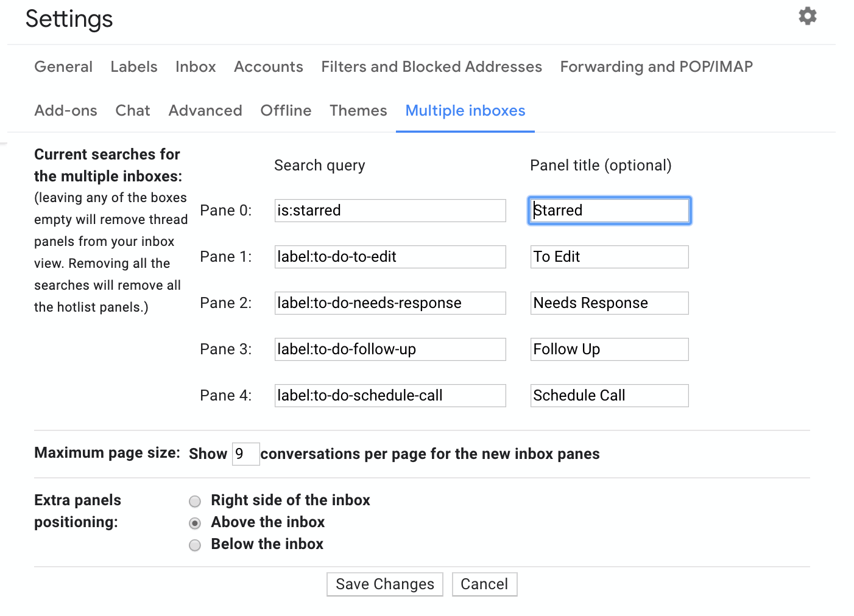854x616 pixels.
Task: Open the settings gear icon
Action: click(x=807, y=16)
